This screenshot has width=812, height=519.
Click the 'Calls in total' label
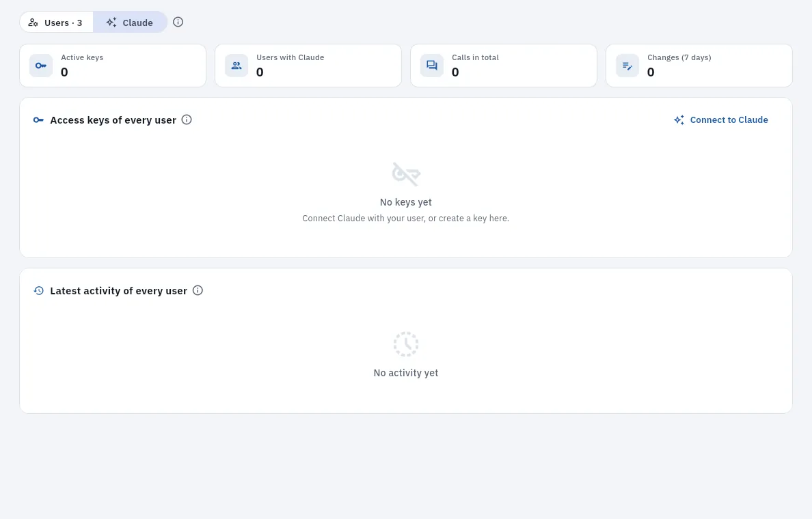475,57
